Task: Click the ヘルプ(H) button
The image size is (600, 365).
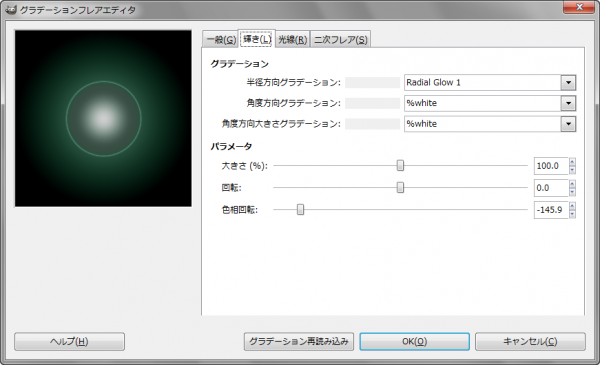Action: click(x=69, y=341)
